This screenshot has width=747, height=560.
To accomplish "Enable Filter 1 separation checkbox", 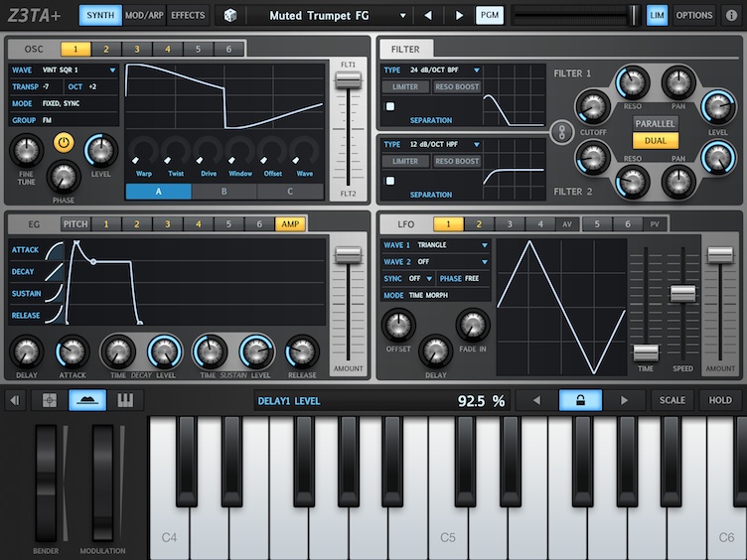I will coord(390,106).
